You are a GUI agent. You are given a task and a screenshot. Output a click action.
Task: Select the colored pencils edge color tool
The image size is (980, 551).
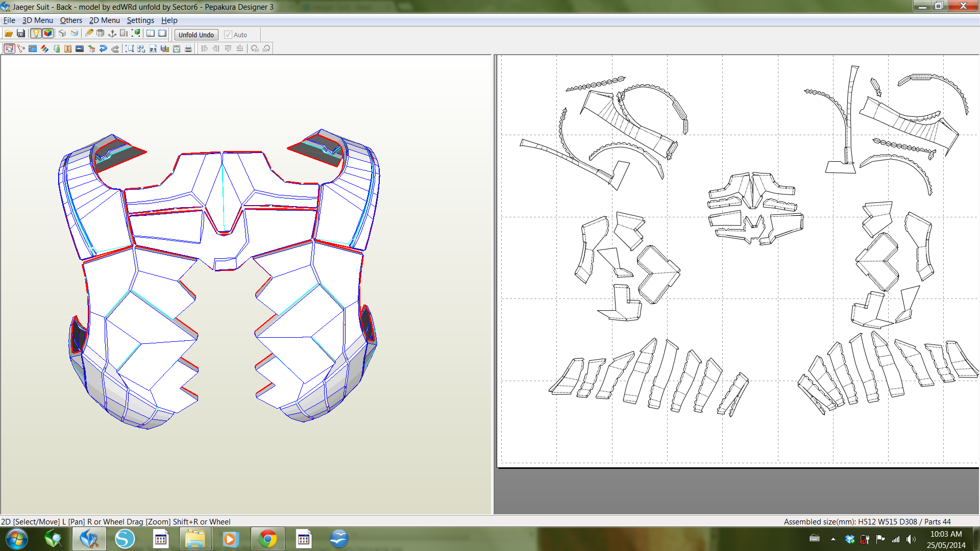tap(44, 49)
